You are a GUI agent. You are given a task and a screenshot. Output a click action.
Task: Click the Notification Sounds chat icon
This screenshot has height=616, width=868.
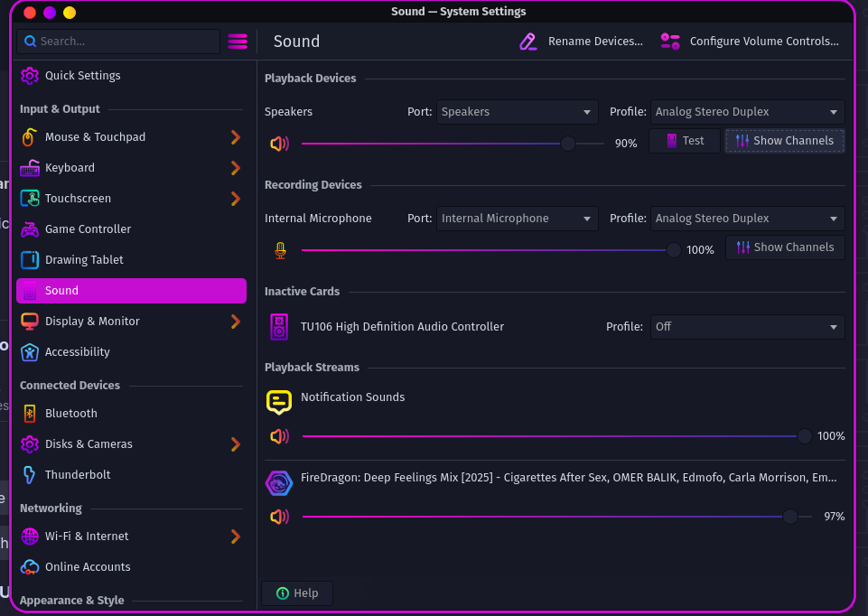pyautogui.click(x=279, y=402)
